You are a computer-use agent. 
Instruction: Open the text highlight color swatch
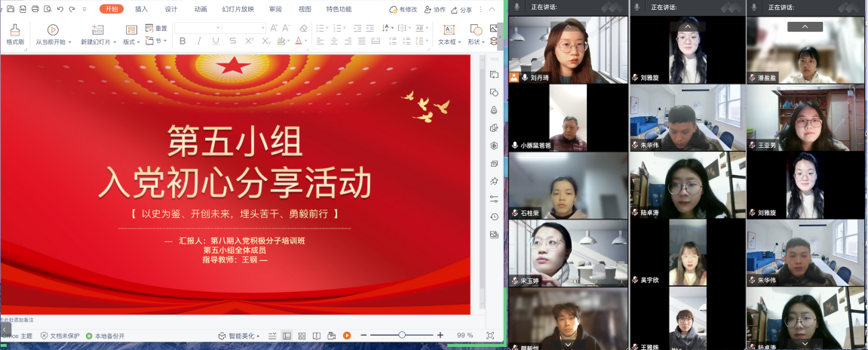tap(281, 41)
